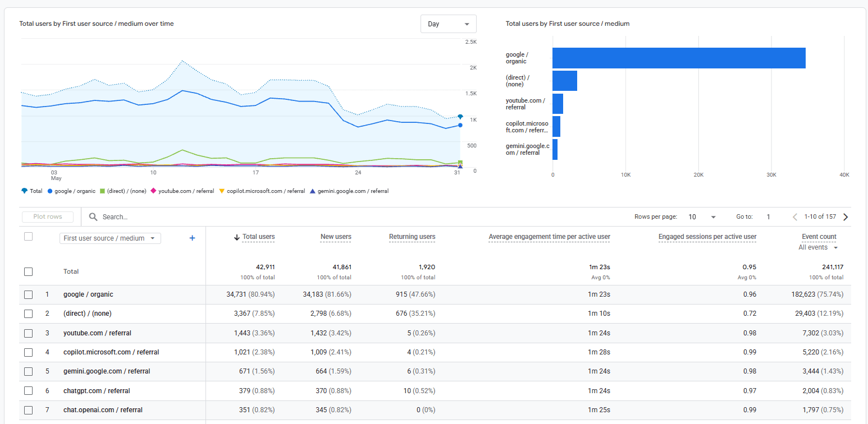Click the google / organic endpoint on line chart
This screenshot has height=424, width=868.
[460, 125]
